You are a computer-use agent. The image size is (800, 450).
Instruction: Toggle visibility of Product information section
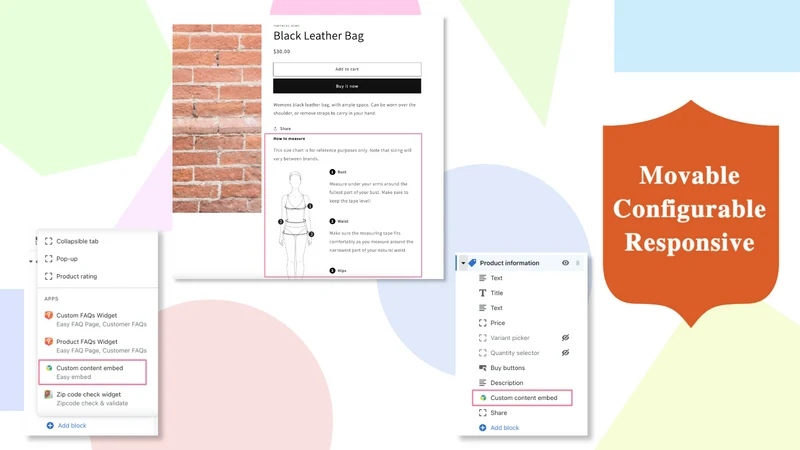(565, 263)
